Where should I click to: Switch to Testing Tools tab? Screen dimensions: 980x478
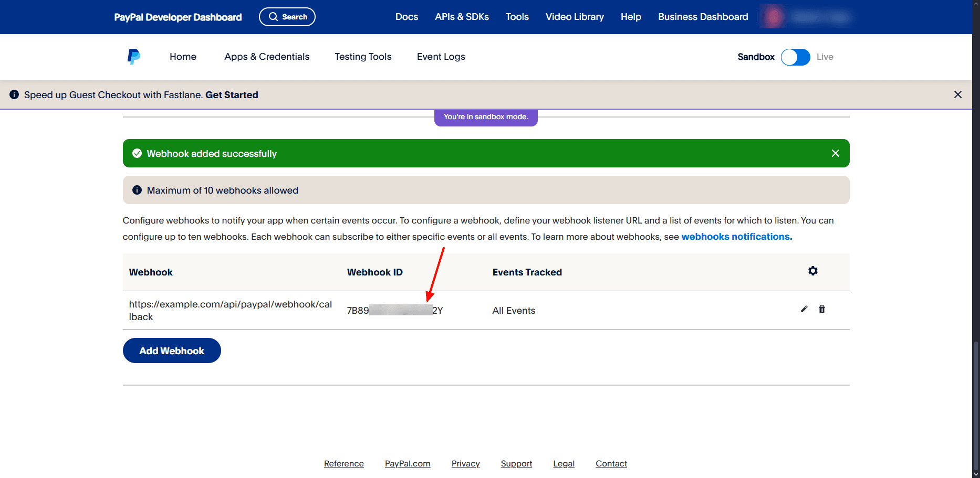(363, 56)
